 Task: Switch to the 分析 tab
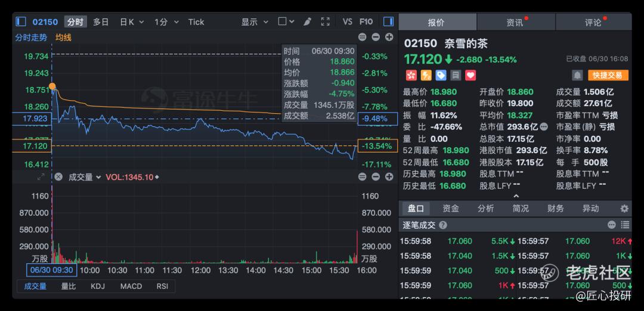point(485,209)
